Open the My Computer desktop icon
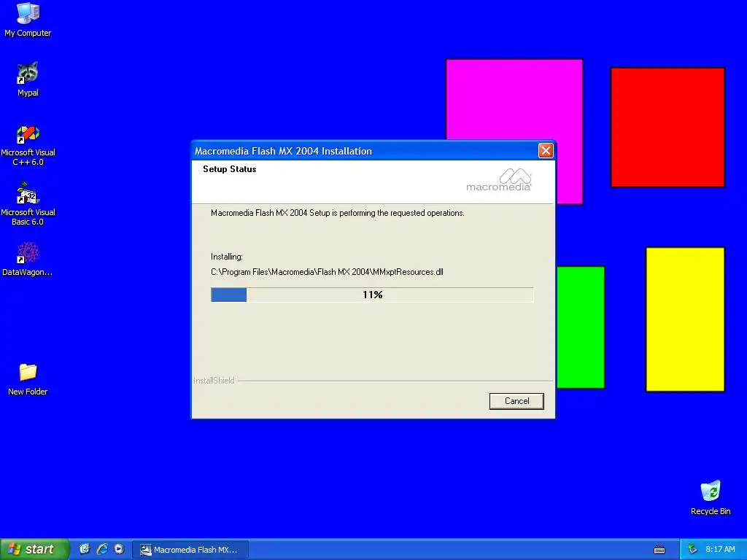747x560 pixels. point(28,20)
